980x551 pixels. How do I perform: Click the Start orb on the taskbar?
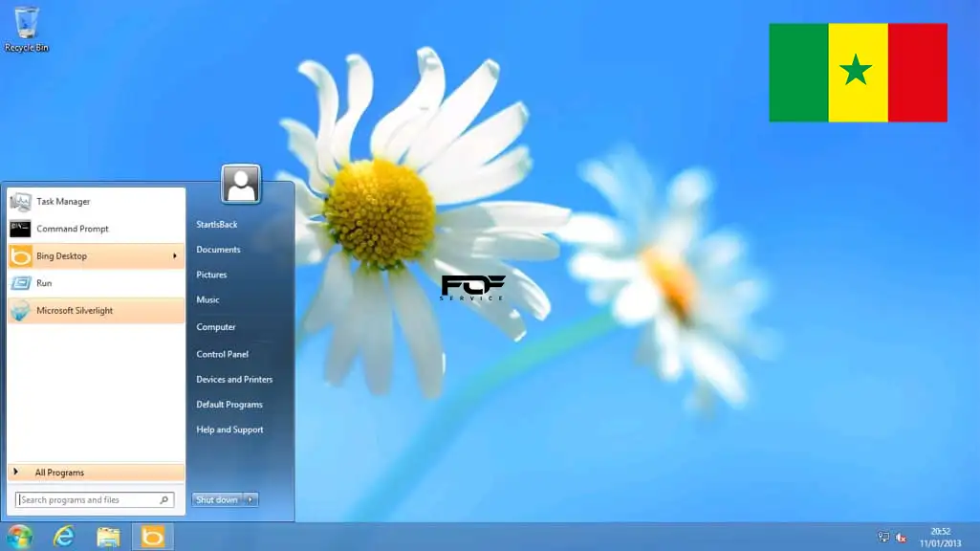pos(17,537)
